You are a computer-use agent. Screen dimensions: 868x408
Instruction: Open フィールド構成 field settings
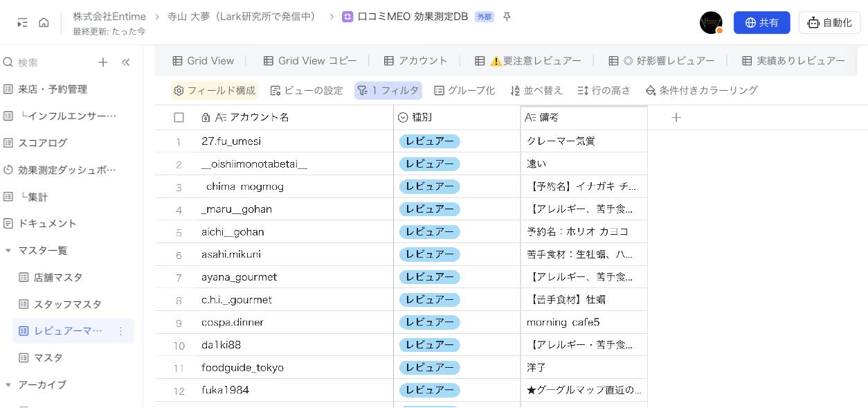click(x=214, y=91)
